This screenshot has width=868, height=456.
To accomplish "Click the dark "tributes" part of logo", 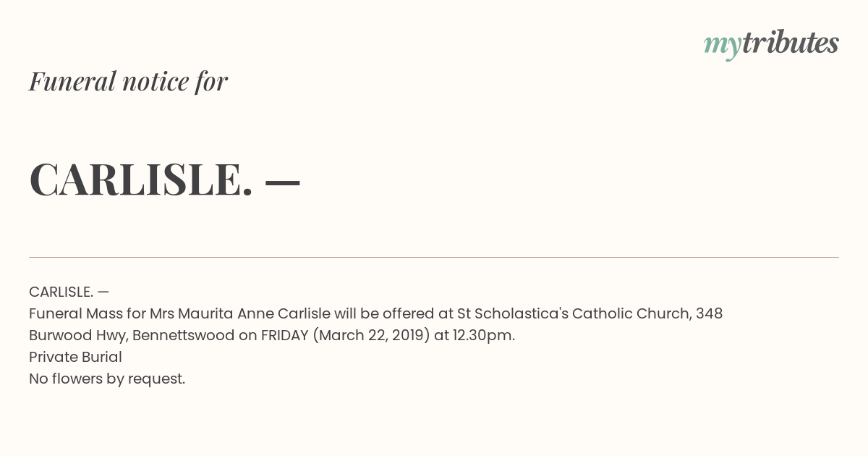I will tap(791, 43).
